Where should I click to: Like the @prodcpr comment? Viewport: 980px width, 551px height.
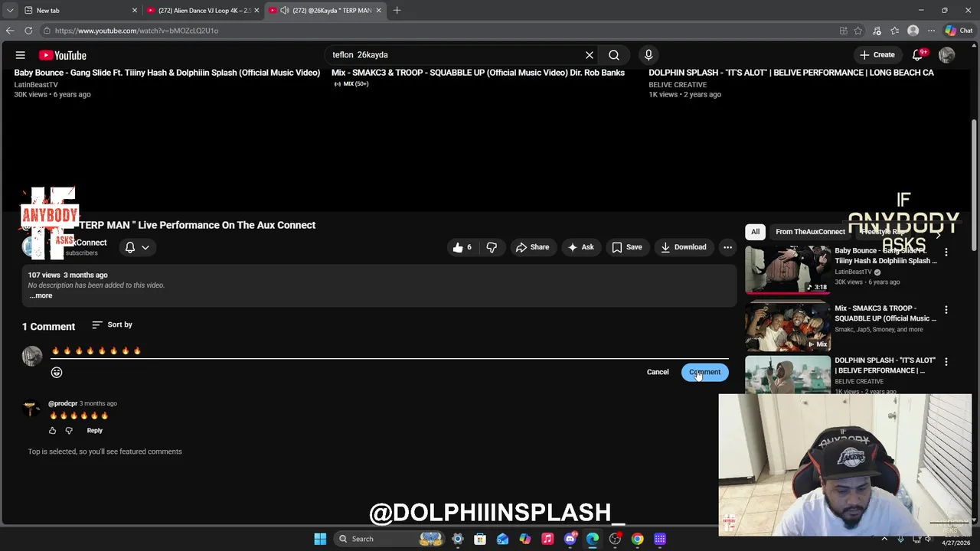tap(53, 431)
